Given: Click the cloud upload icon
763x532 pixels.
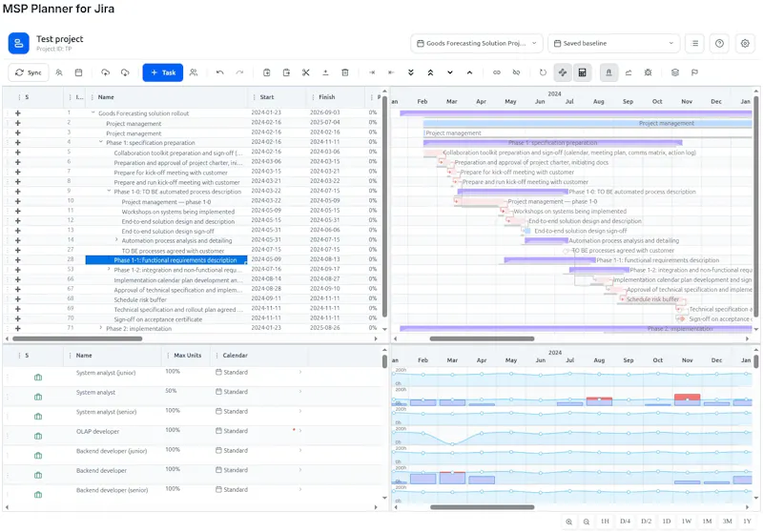Looking at the screenshot, I should coord(105,72).
